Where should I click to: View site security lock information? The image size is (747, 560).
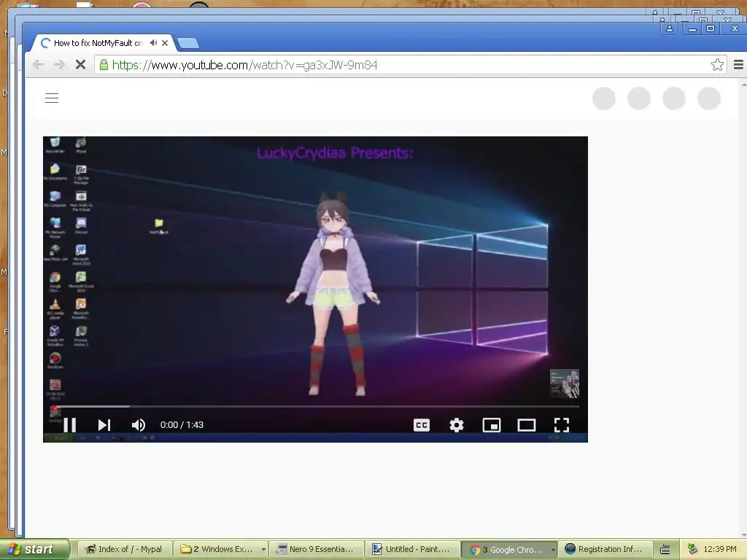104,65
